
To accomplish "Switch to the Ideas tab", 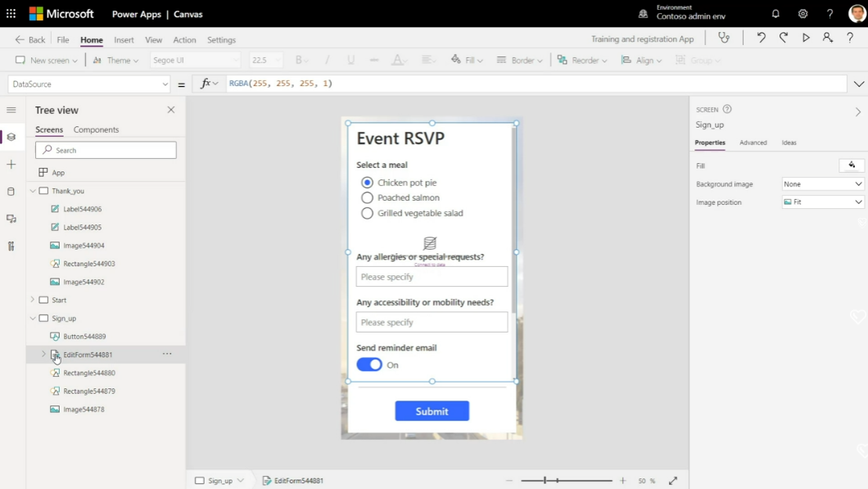I will (x=789, y=143).
